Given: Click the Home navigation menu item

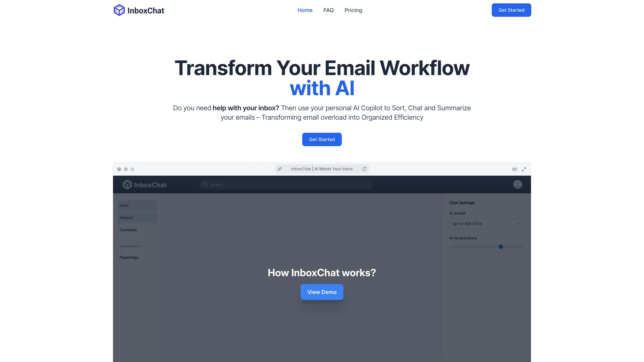Looking at the screenshot, I should pos(305,10).
